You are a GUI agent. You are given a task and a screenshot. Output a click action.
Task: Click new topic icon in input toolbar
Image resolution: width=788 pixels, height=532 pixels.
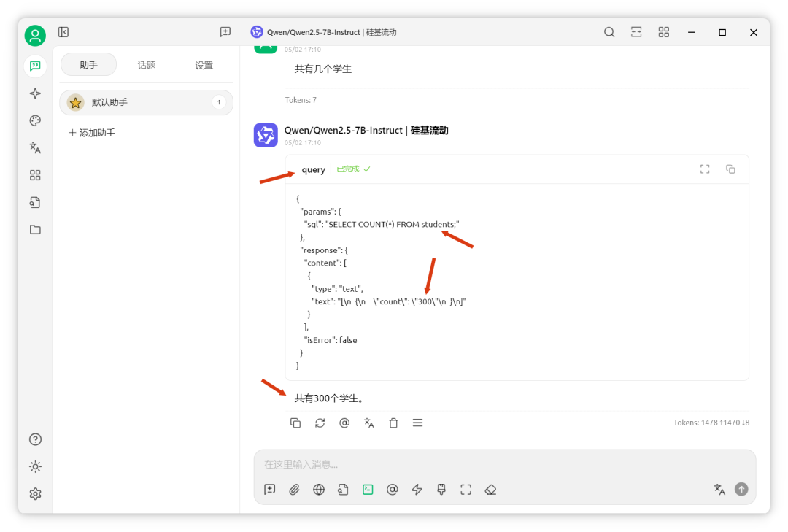pos(270,489)
